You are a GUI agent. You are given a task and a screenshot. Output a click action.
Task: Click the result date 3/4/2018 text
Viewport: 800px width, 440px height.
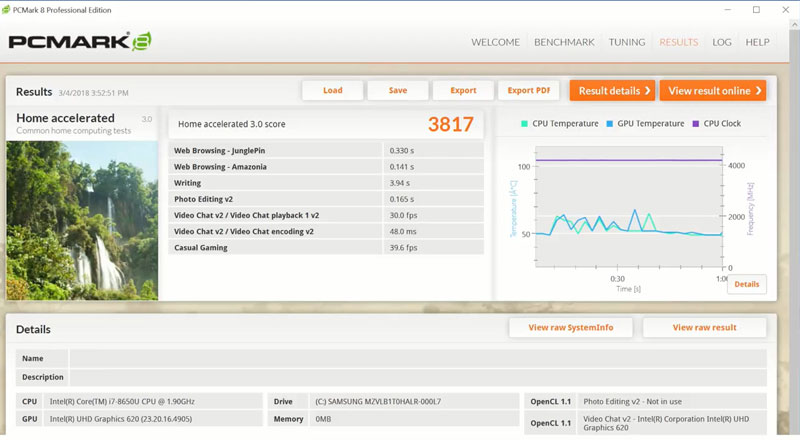[x=93, y=93]
